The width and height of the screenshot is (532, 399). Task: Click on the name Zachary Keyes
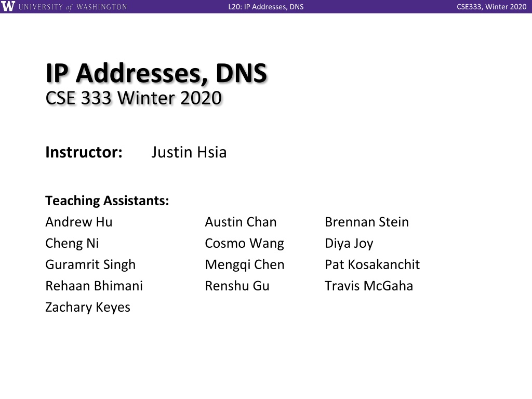[87, 308]
